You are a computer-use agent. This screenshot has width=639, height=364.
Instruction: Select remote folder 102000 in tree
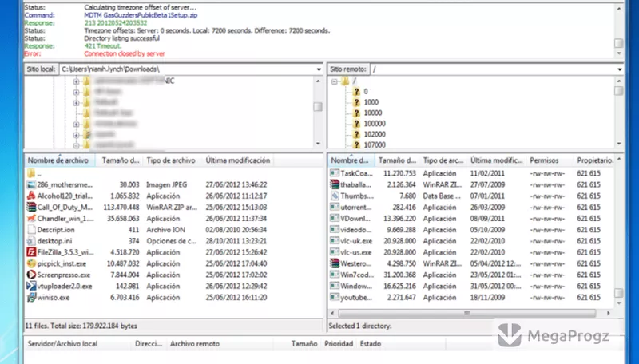[375, 134]
